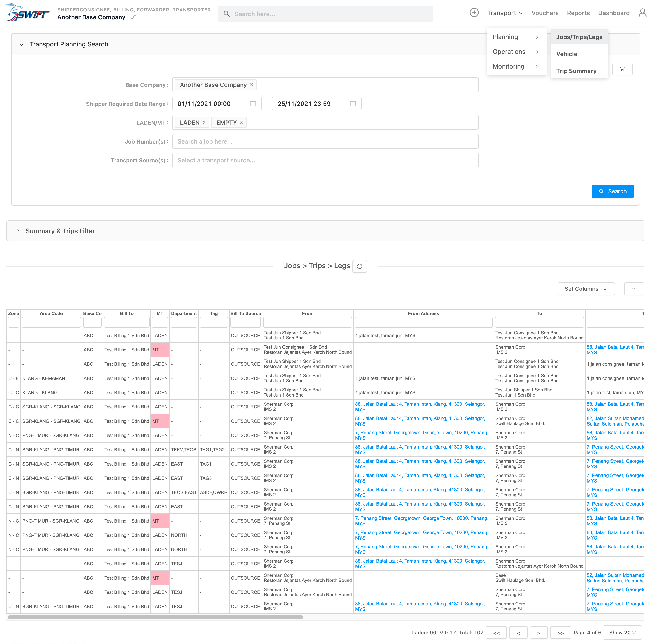The height and width of the screenshot is (644, 650).
Task: Open the end date calendar icon
Action: (x=353, y=104)
